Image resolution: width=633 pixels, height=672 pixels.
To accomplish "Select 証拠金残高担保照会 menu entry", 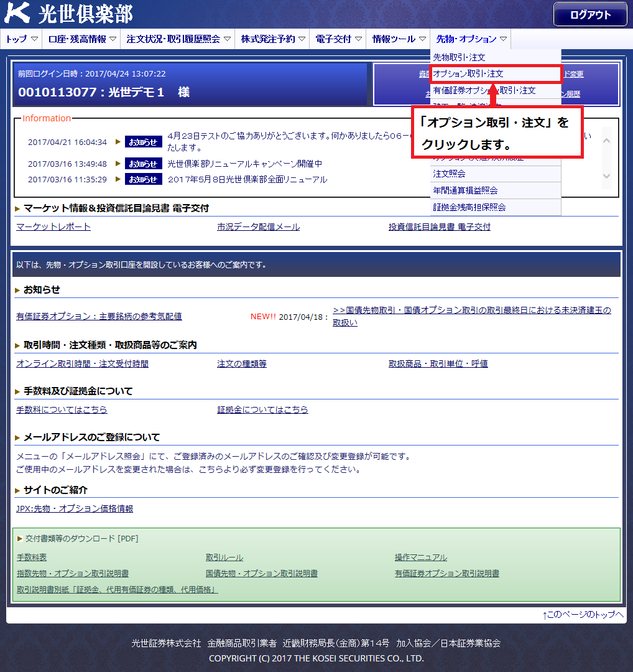I will coord(496,207).
